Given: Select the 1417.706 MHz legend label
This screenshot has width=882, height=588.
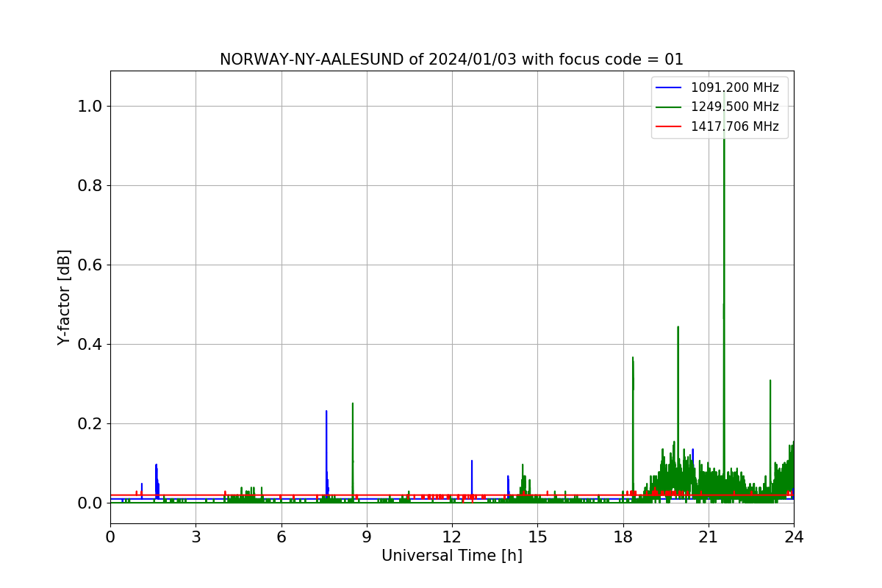Looking at the screenshot, I should click(x=734, y=126).
